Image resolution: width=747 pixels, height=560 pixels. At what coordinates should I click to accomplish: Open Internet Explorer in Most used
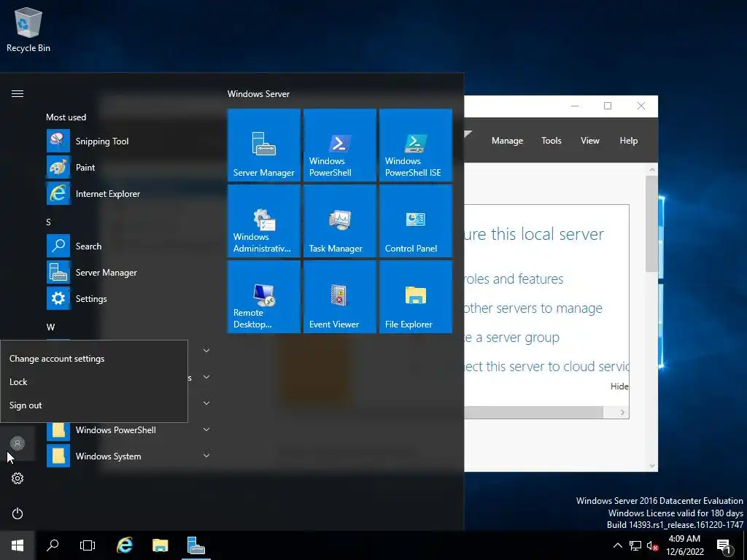[128, 194]
